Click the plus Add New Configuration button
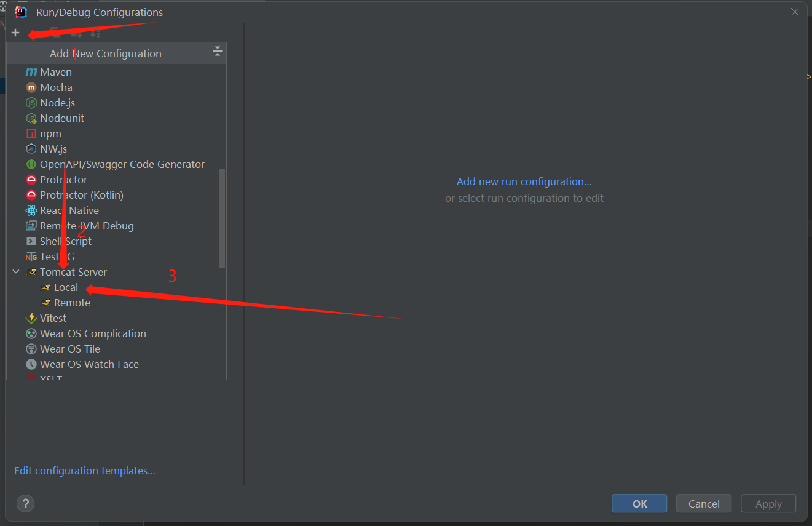 15,33
